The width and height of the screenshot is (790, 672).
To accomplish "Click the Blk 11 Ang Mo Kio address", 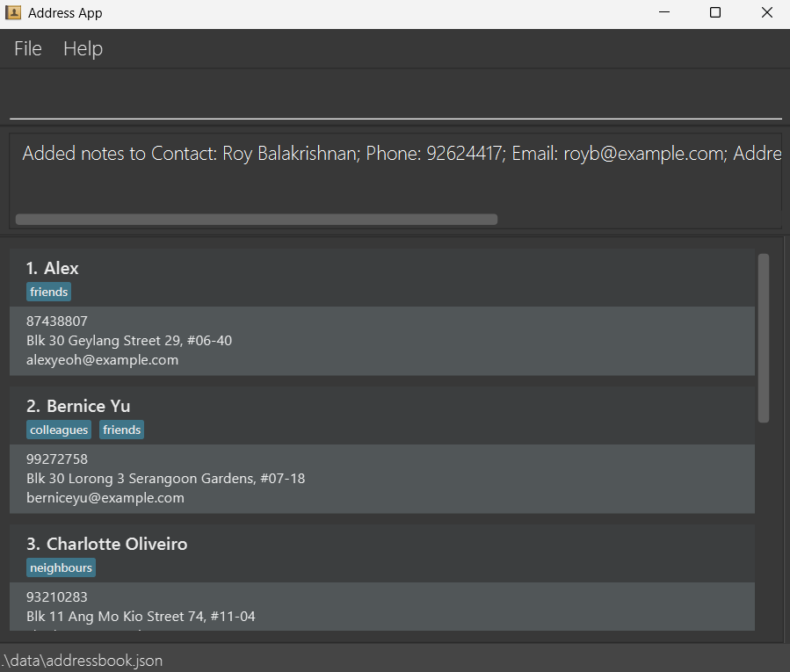I will (x=141, y=616).
